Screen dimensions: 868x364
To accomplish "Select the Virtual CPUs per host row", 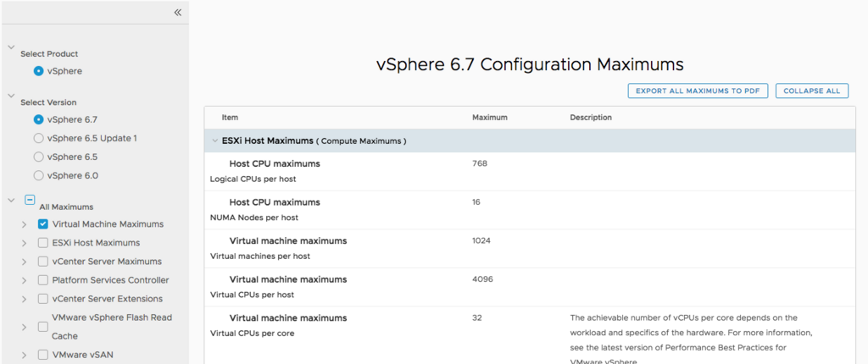I will pyautogui.click(x=529, y=288).
